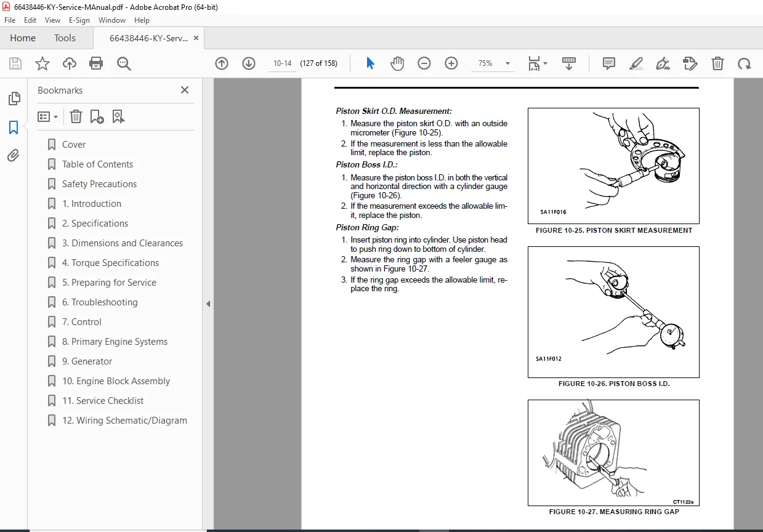Click the Save file icon
The height and width of the screenshot is (532, 763).
tap(15, 63)
